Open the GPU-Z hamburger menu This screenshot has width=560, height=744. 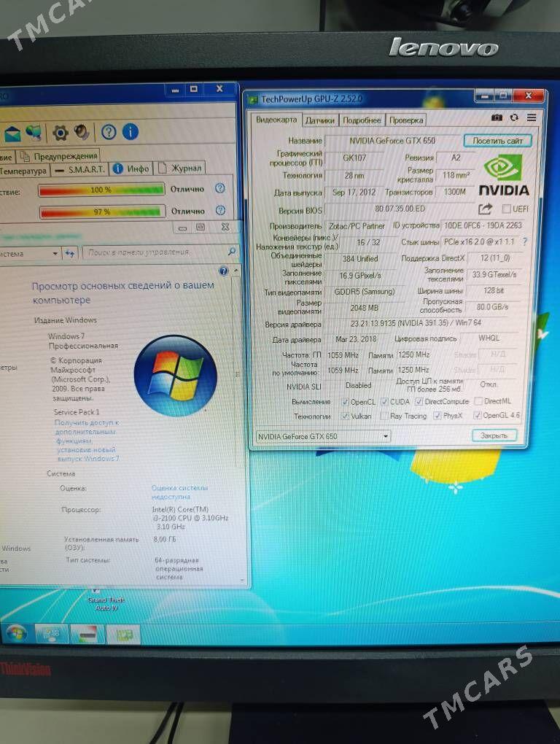pyautogui.click(x=532, y=117)
